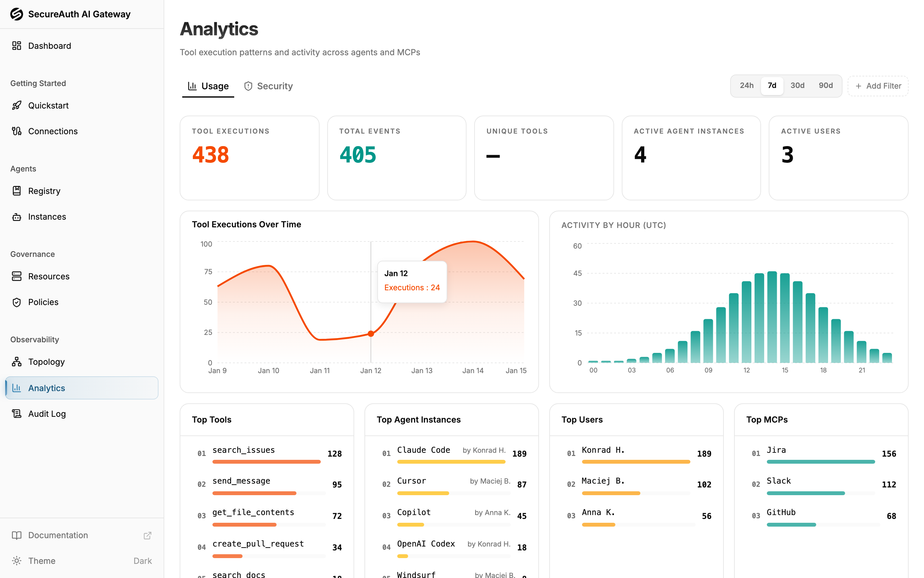Screen dimensions: 924x578
Task: Click Anna K. in Top Users
Action: [637, 517]
